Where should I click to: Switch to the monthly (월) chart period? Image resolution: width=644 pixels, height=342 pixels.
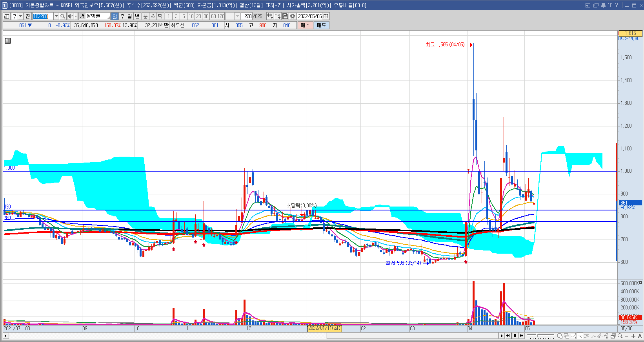[130, 16]
